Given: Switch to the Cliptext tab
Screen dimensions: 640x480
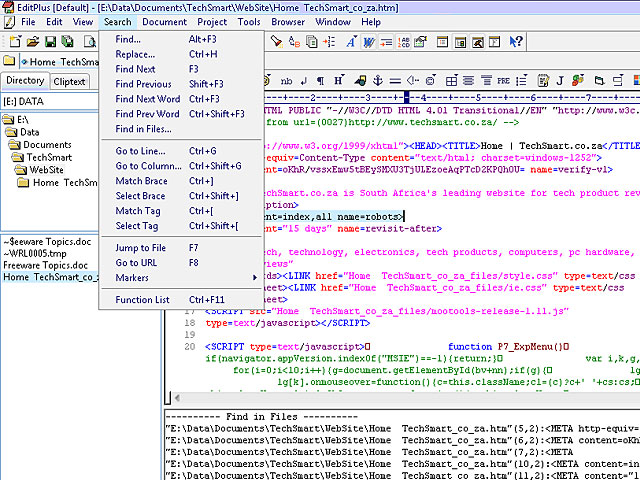Looking at the screenshot, I should (x=70, y=81).
